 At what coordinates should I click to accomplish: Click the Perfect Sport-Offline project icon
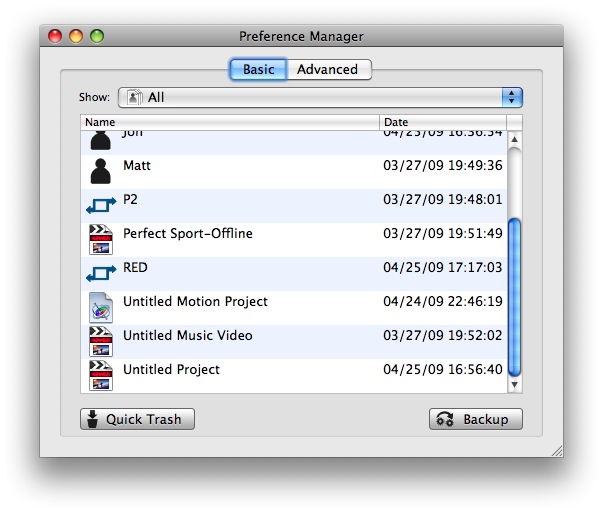click(x=101, y=239)
